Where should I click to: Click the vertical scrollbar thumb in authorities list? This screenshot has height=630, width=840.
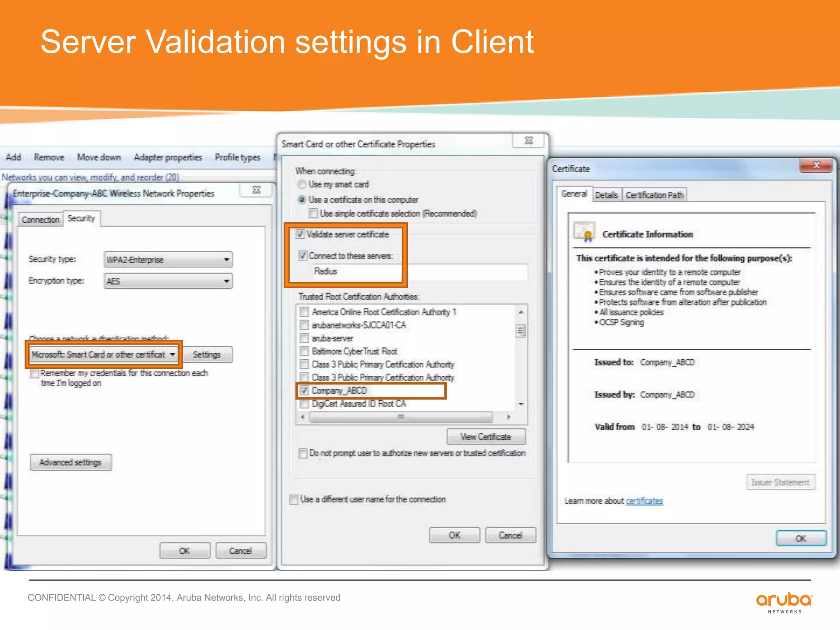(521, 331)
